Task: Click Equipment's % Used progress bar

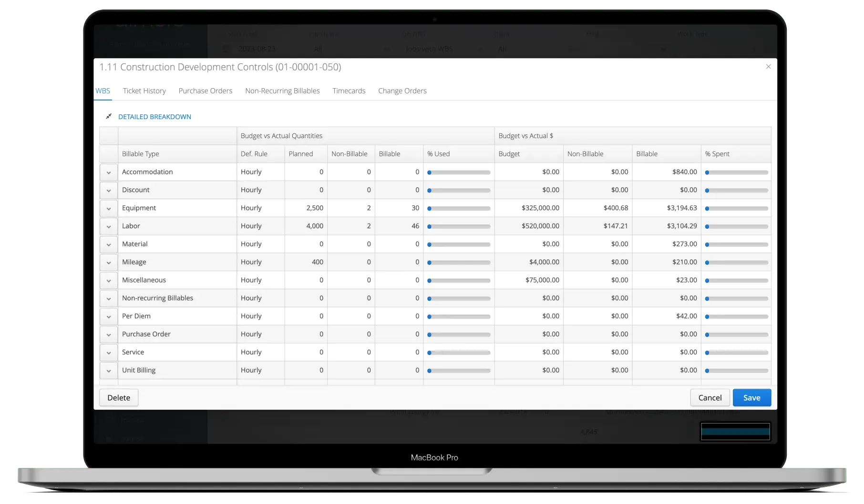Action: [459, 208]
